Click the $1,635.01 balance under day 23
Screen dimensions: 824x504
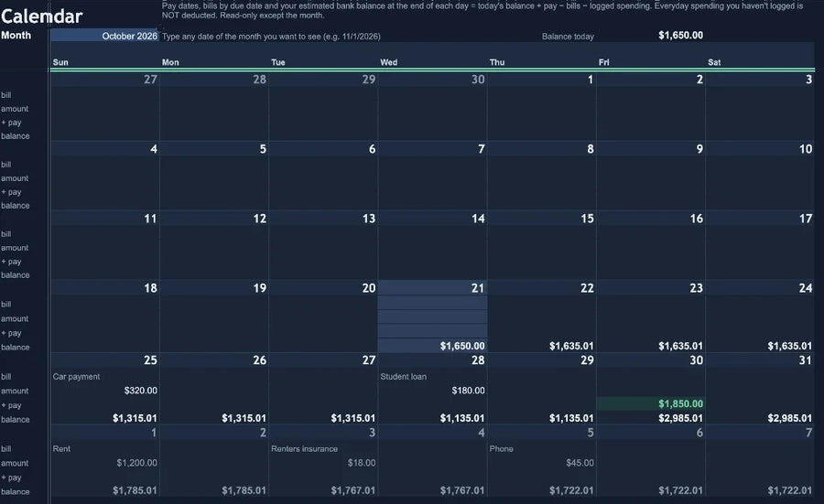point(680,346)
